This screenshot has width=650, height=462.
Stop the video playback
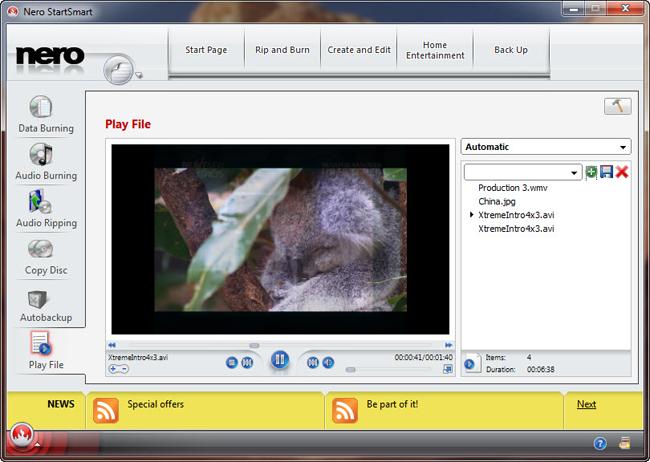231,362
